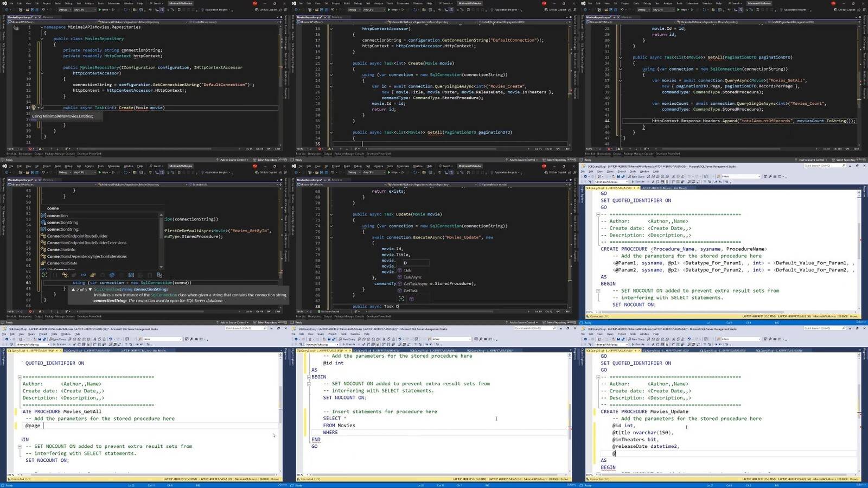
Task: Toggle the first expand-scope icon under the autocomplete list
Action: (44, 275)
